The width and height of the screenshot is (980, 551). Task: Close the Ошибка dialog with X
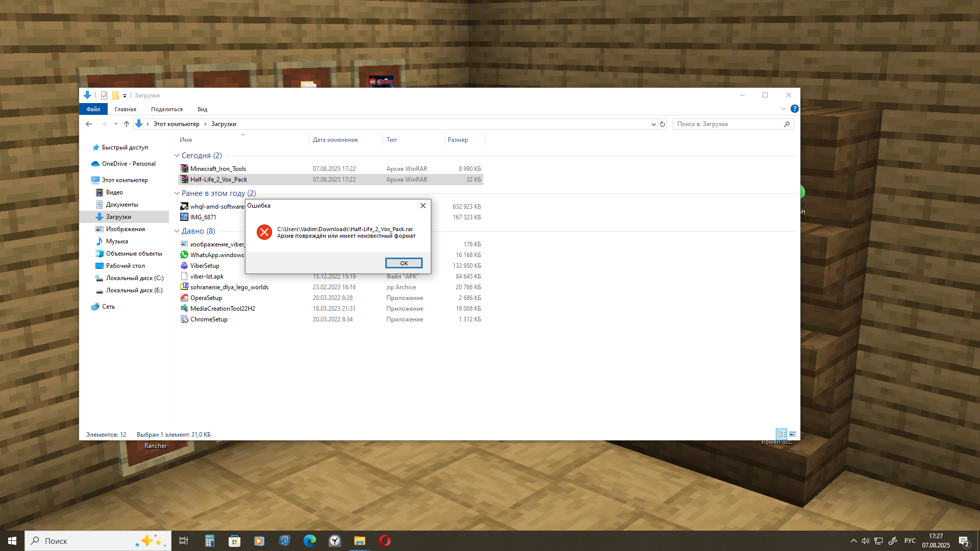(x=423, y=206)
